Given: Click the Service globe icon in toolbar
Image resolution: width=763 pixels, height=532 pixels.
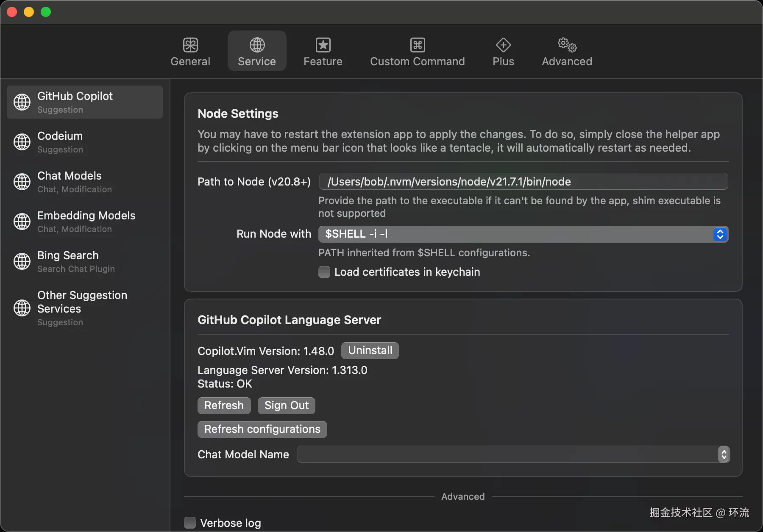Looking at the screenshot, I should [x=257, y=45].
